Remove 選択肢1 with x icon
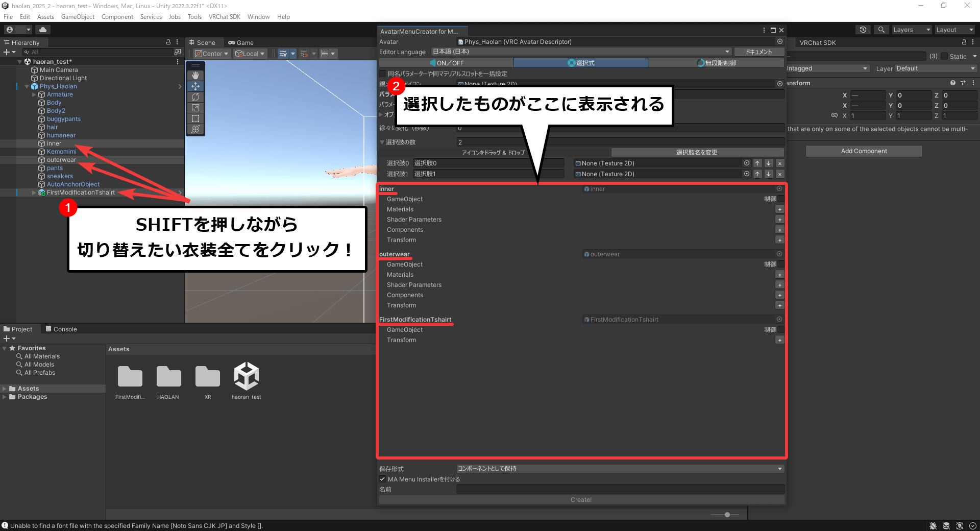The width and height of the screenshot is (980, 531). click(x=780, y=174)
